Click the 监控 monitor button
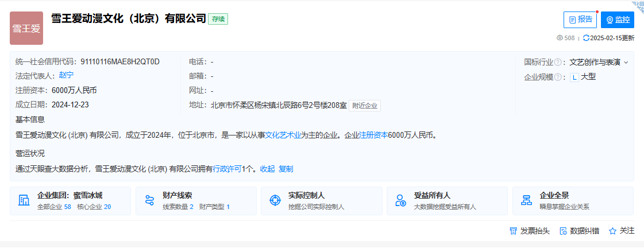 click(618, 20)
